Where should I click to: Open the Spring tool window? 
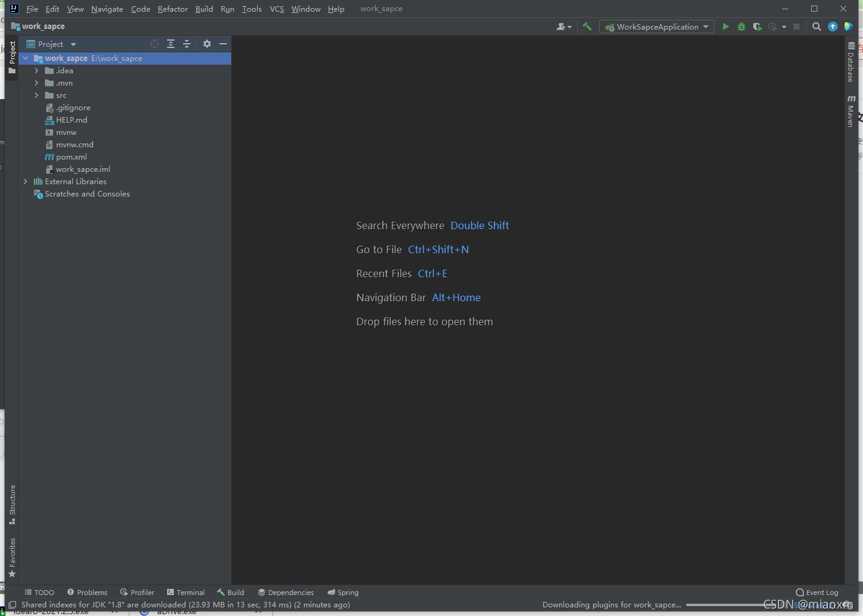click(x=343, y=593)
